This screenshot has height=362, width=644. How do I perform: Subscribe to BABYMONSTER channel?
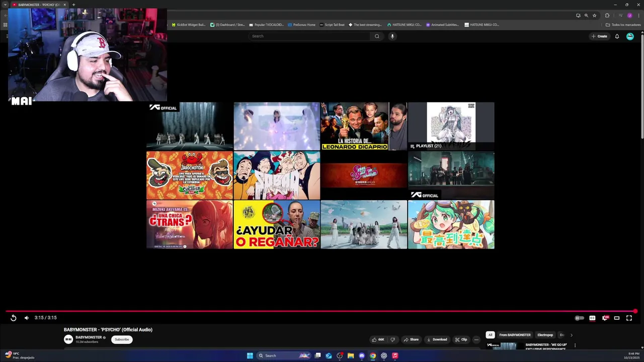pyautogui.click(x=122, y=339)
